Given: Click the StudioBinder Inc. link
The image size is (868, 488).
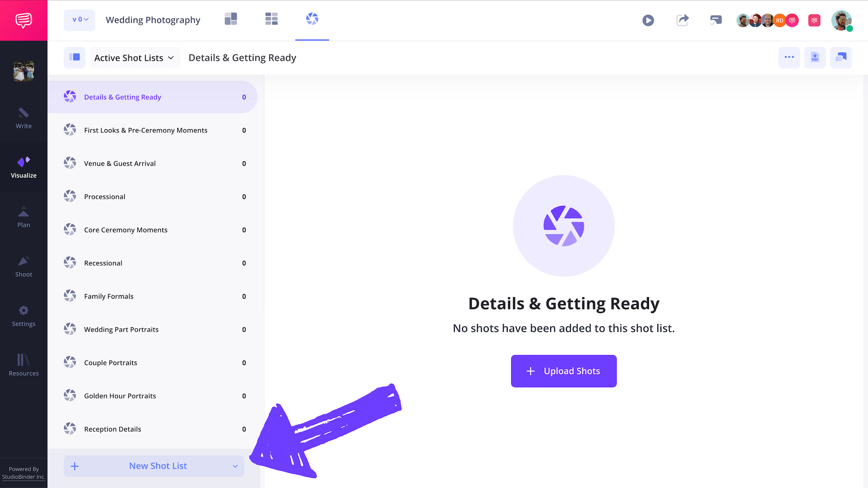Looking at the screenshot, I should (x=24, y=477).
